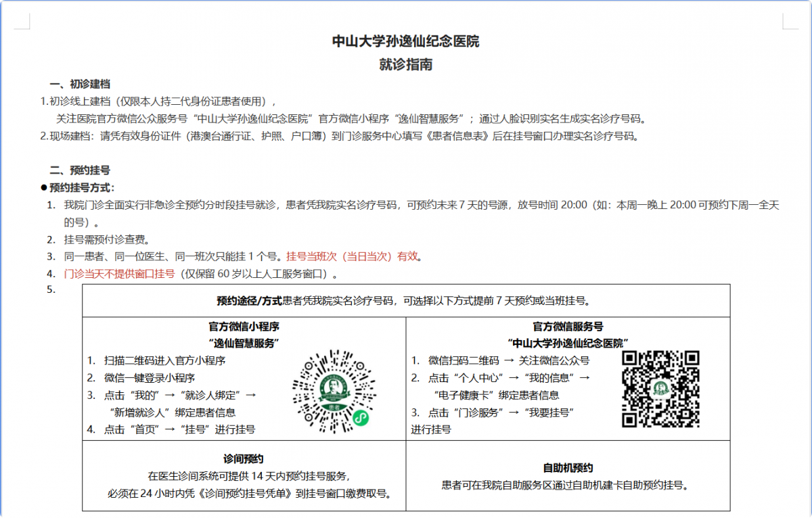Click the text “电子健康卡”绑定患者信息
This screenshot has height=518, width=812.
click(x=497, y=395)
